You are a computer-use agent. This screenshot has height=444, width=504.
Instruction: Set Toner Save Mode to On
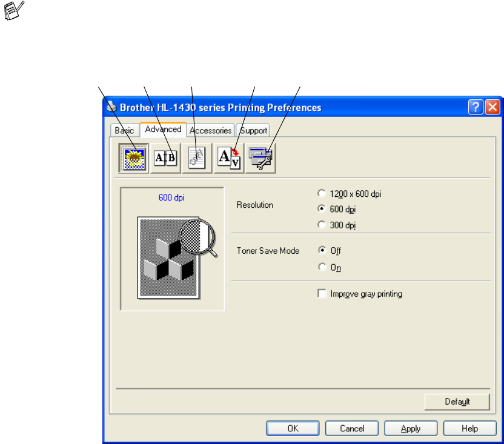pyautogui.click(x=330, y=267)
